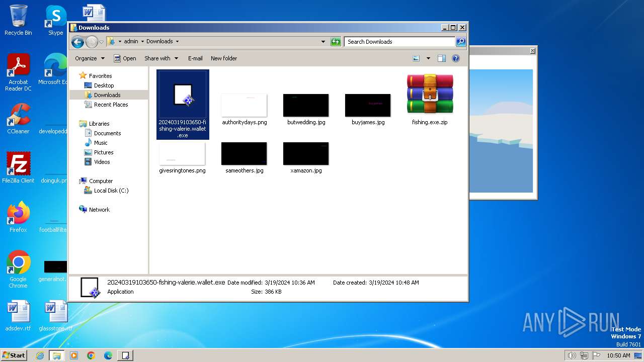Open recent pages dropdown beside forward arrow
Viewport: 644px width, 362px height.
point(101,42)
